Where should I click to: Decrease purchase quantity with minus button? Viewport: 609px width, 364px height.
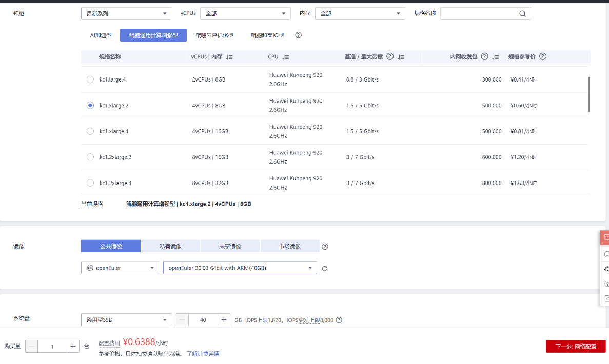tap(31, 346)
